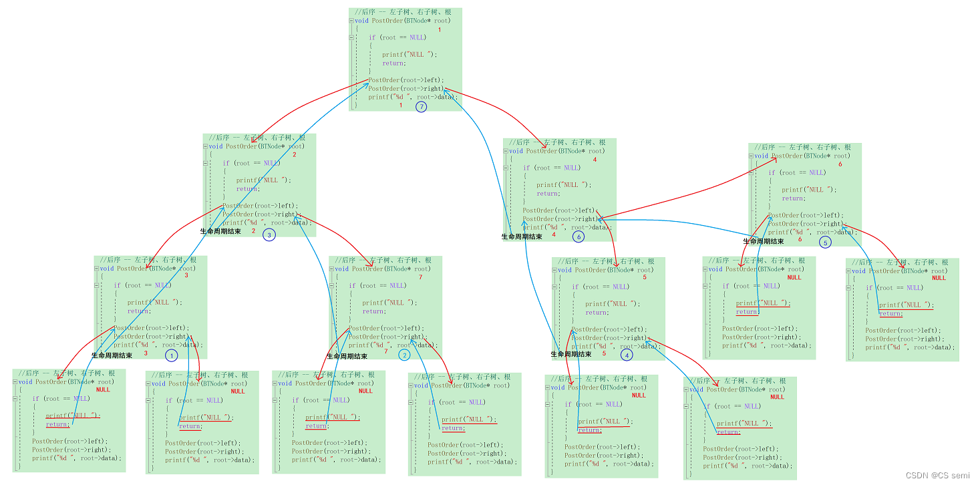Click the void PostOrder signature in block numbered 6
Viewport: 980px width, 485px height.
tap(802, 156)
